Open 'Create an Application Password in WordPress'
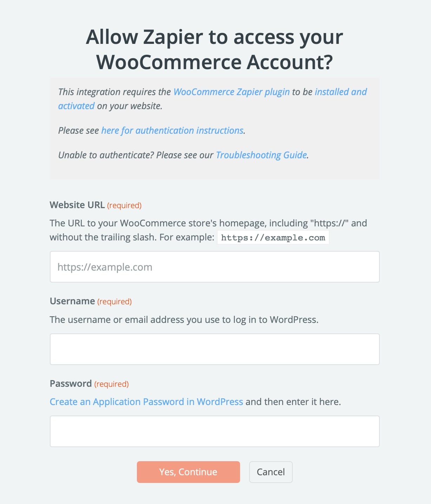 [x=146, y=402]
